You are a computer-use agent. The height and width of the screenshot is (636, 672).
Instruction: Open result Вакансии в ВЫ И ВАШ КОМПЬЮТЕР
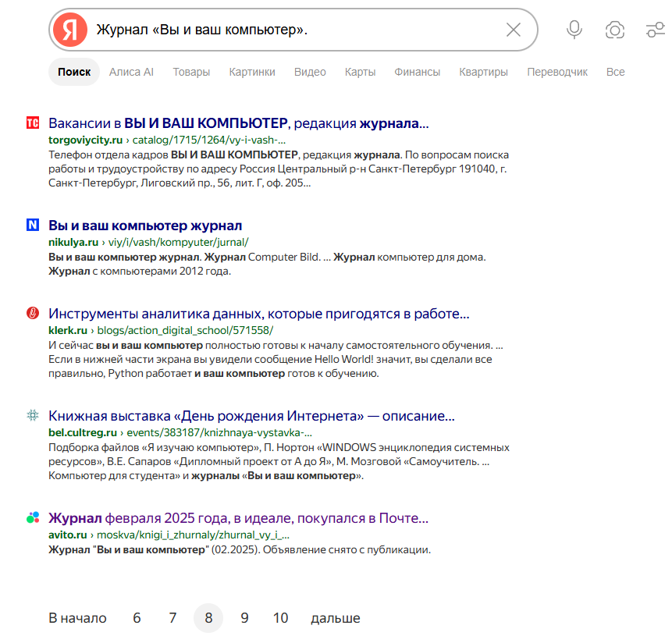[238, 123]
